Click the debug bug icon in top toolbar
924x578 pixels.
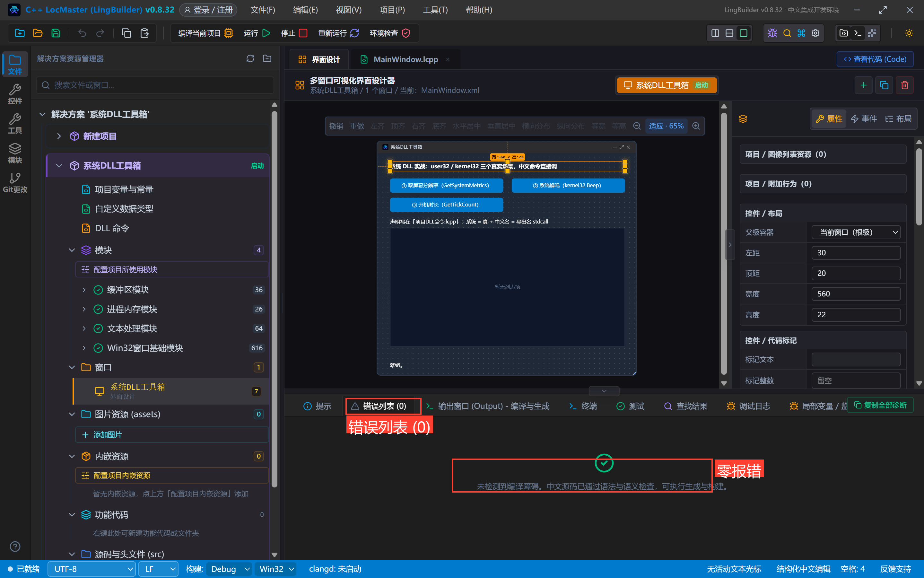point(772,33)
